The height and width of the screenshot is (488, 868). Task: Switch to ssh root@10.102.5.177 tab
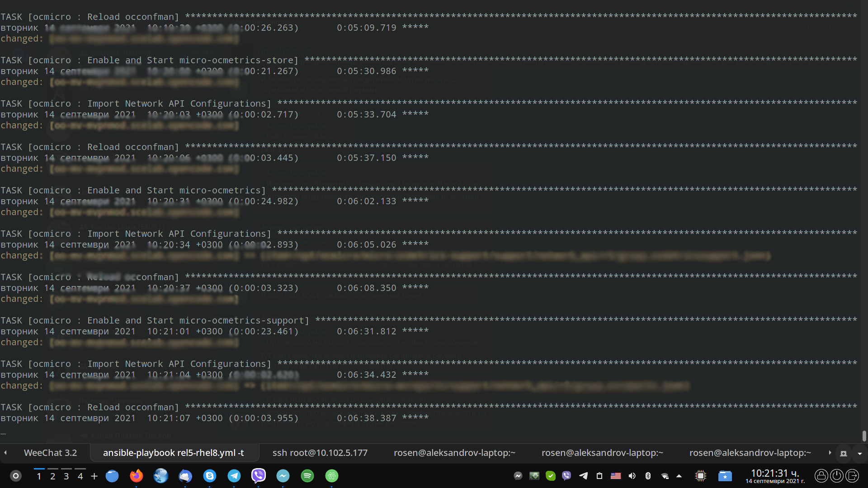[320, 453]
